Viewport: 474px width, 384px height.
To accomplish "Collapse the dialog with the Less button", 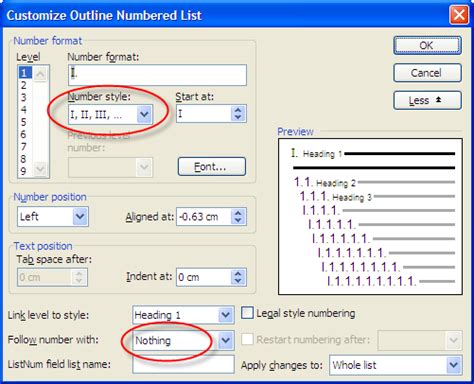I will [x=428, y=100].
